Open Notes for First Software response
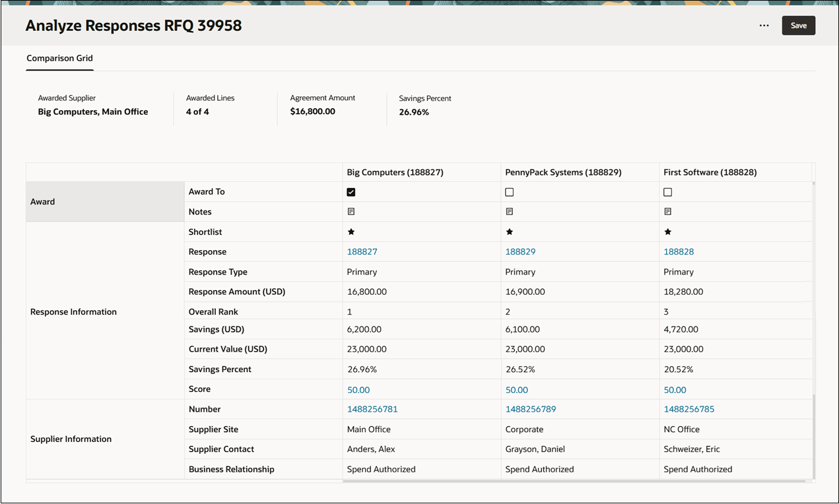Image resolution: width=839 pixels, height=504 pixels. 667,212
